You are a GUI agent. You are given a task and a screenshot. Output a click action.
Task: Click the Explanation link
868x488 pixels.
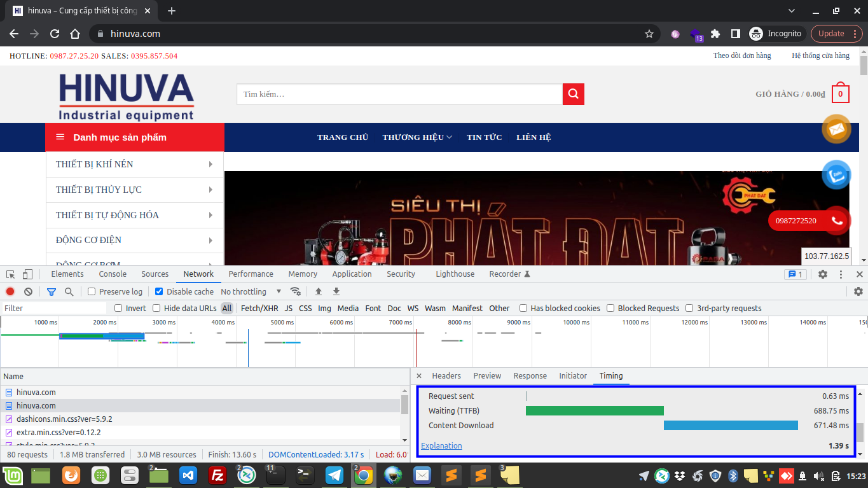(441, 446)
